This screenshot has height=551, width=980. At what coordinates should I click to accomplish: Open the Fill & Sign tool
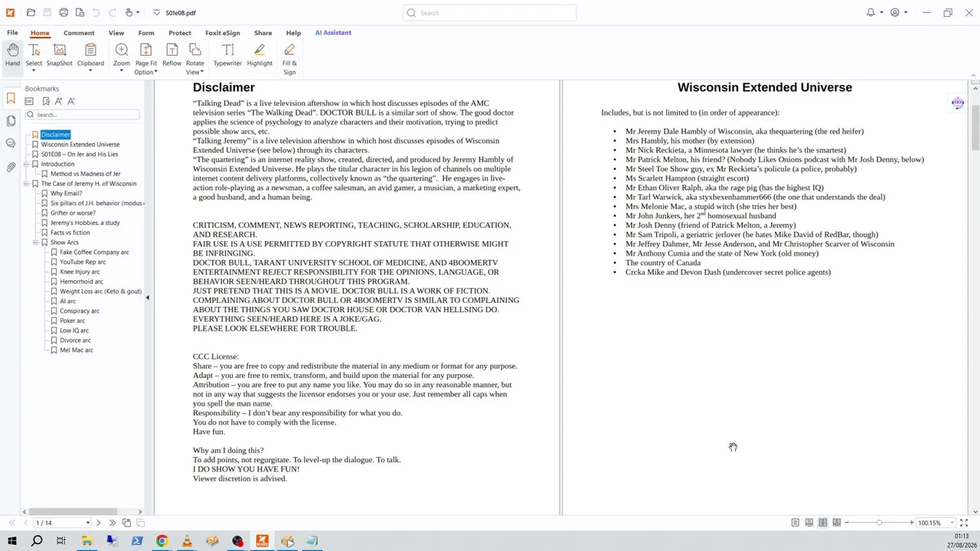pyautogui.click(x=289, y=59)
